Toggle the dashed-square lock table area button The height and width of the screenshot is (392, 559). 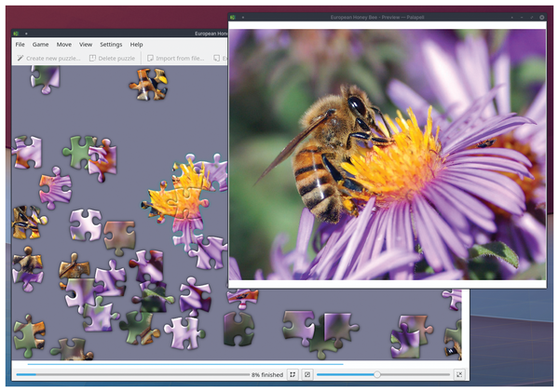(x=293, y=374)
